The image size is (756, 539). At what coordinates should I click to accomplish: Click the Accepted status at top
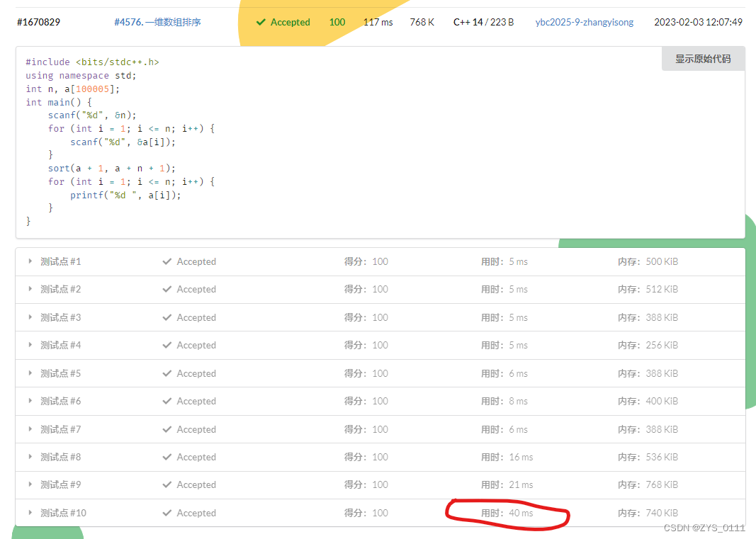point(290,22)
